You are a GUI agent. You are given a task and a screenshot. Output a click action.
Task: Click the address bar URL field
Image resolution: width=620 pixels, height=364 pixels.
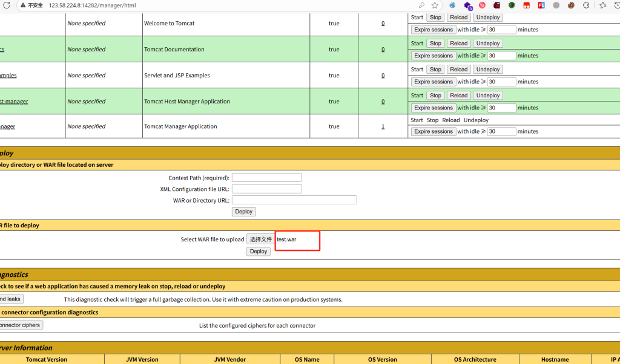[229, 5]
